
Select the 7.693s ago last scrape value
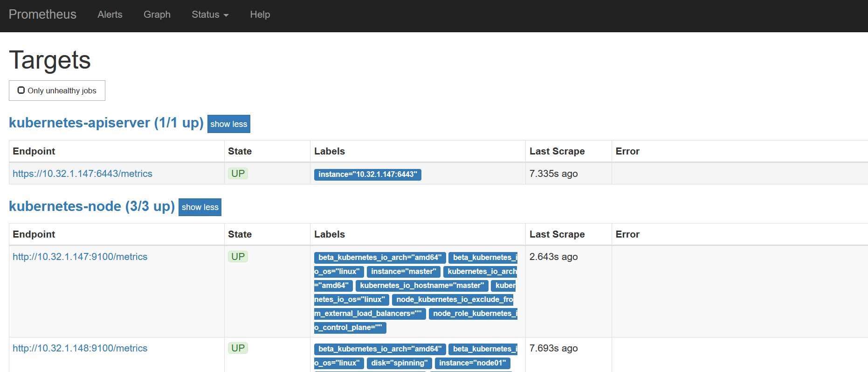pyautogui.click(x=554, y=348)
